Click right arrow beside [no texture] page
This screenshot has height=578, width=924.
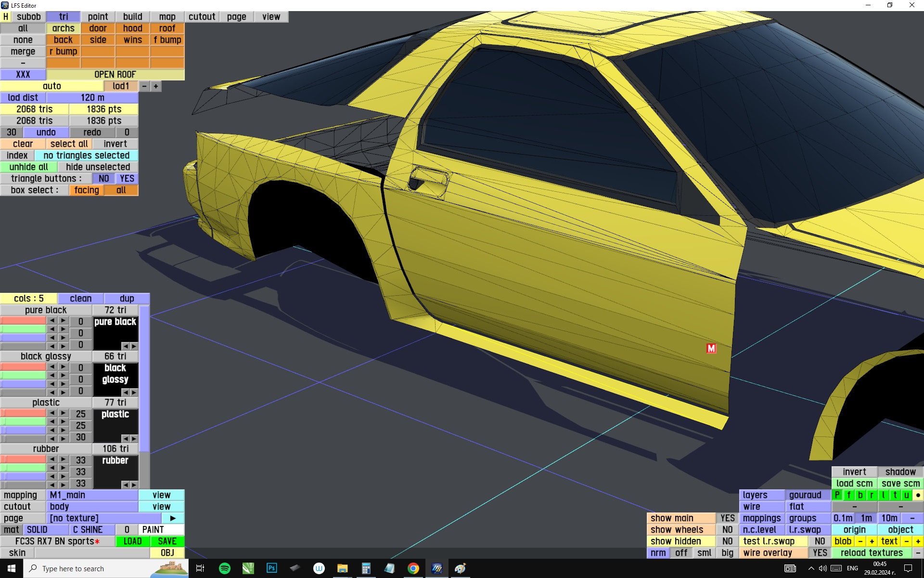pyautogui.click(x=173, y=518)
